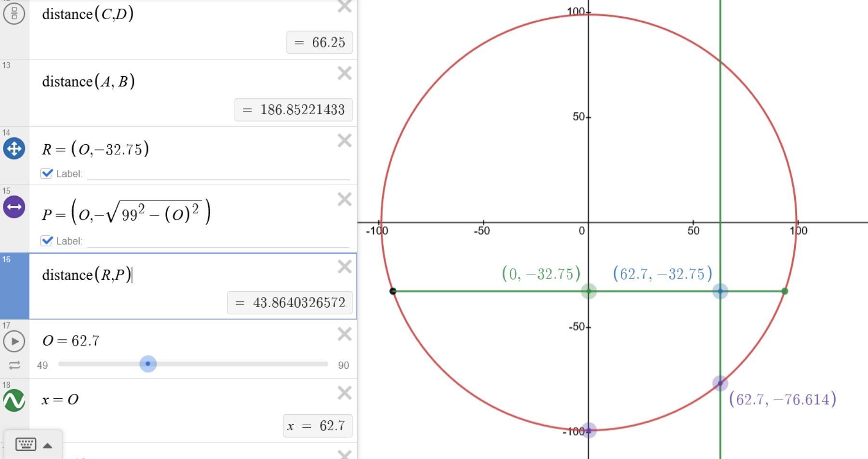868x459 pixels.
Task: Edit the slider upper bound 90
Action: click(343, 365)
